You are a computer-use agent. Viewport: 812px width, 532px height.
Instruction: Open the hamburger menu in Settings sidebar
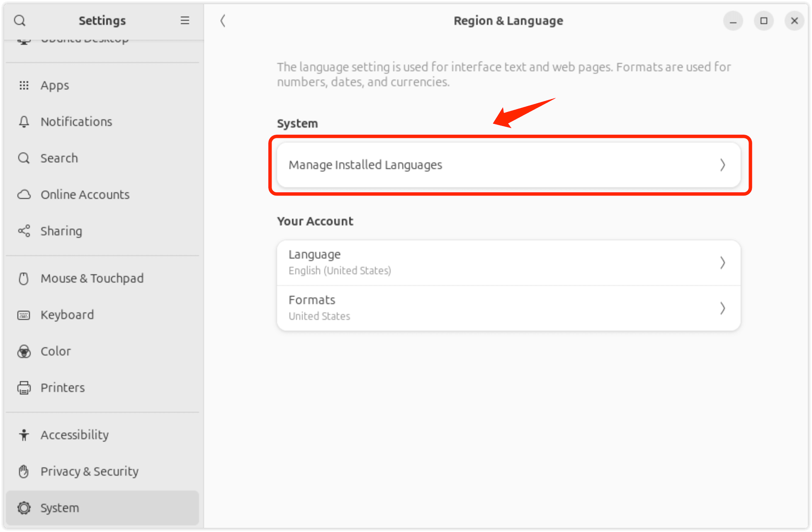(x=185, y=21)
